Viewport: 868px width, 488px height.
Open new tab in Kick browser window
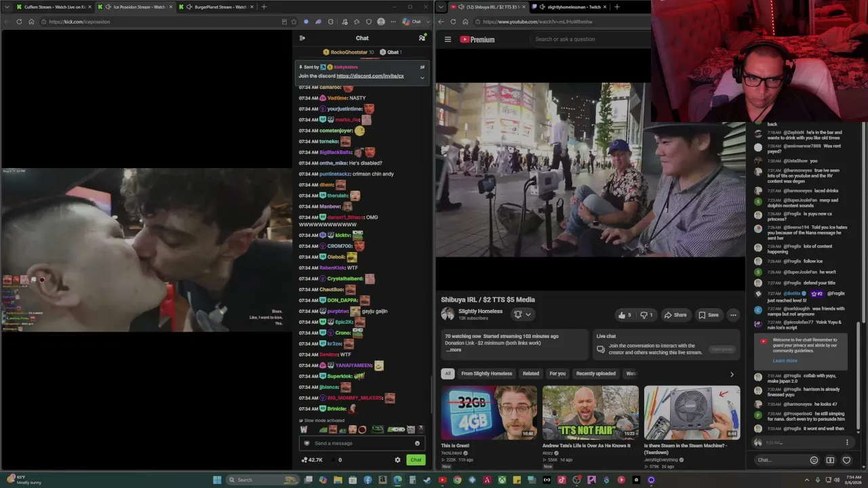click(264, 7)
